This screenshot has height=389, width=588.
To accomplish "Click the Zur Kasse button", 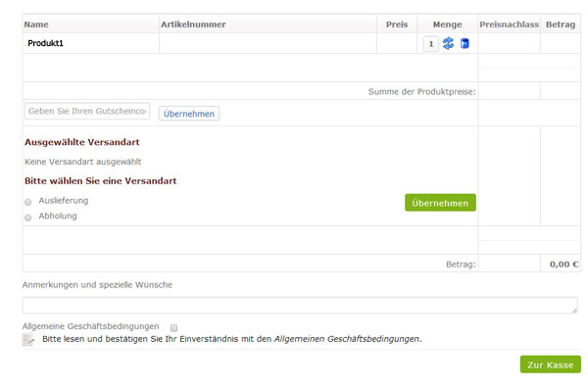I will click(551, 365).
